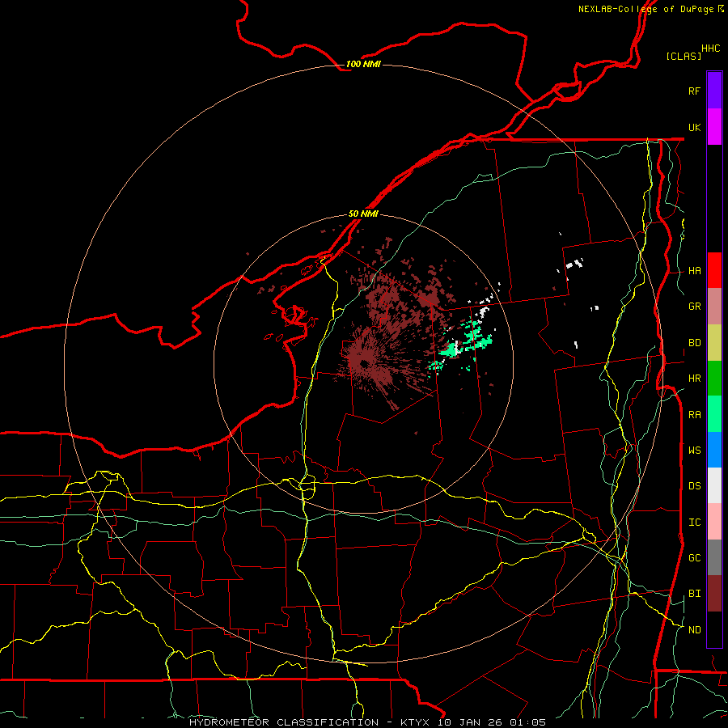
Task: Click the UK magenta legend swatch
Action: [714, 127]
